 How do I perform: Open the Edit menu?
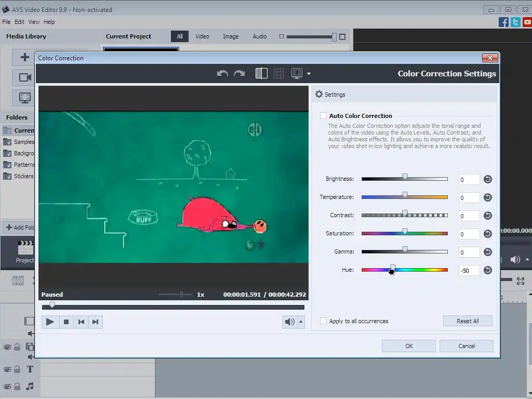click(19, 22)
